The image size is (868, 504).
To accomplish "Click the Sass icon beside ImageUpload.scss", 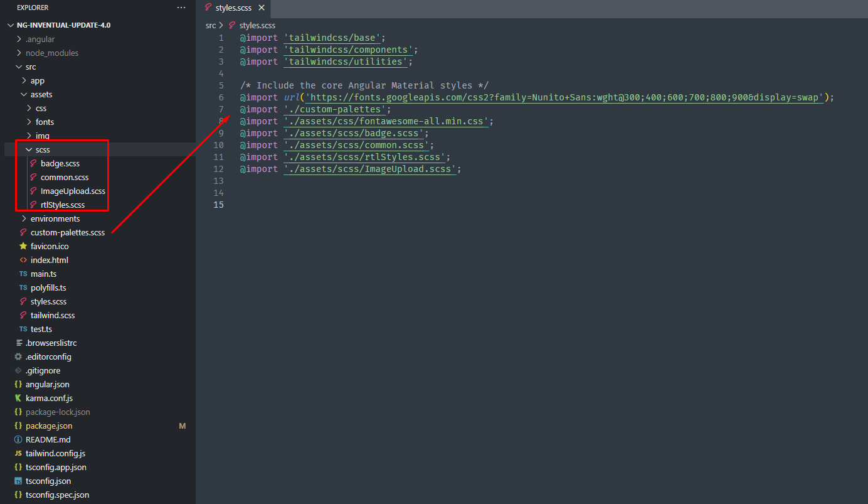I will (x=34, y=191).
